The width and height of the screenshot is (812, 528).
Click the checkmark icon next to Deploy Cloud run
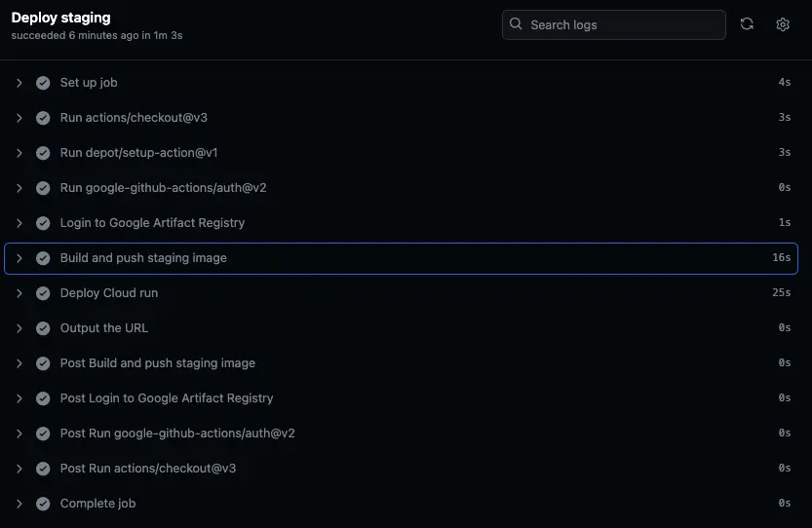pos(43,293)
